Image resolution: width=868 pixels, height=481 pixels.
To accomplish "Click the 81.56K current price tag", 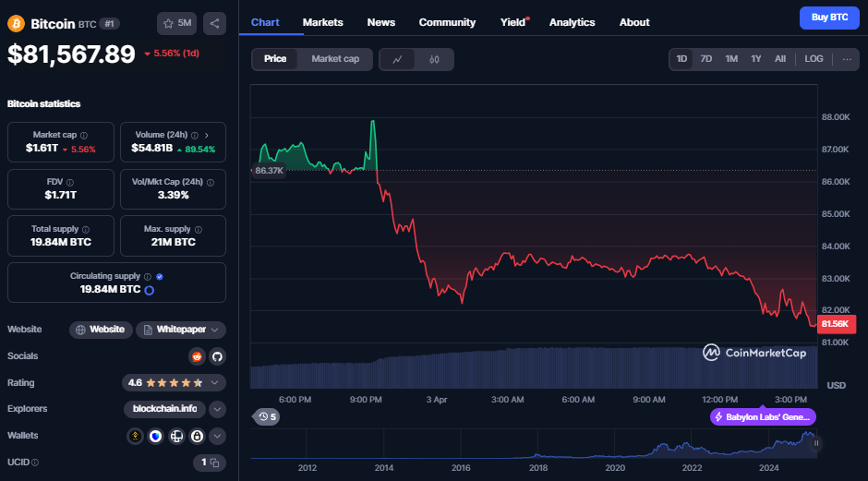I will click(836, 324).
